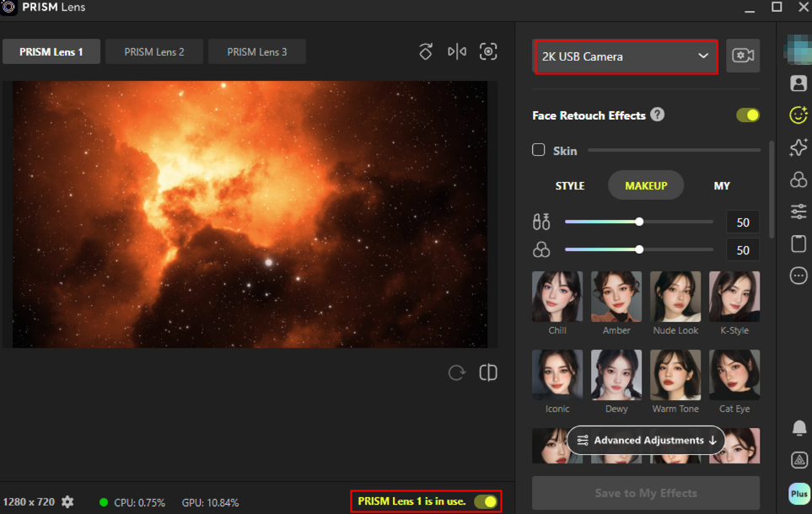Open the sparkle effects sidebar icon

[x=798, y=147]
